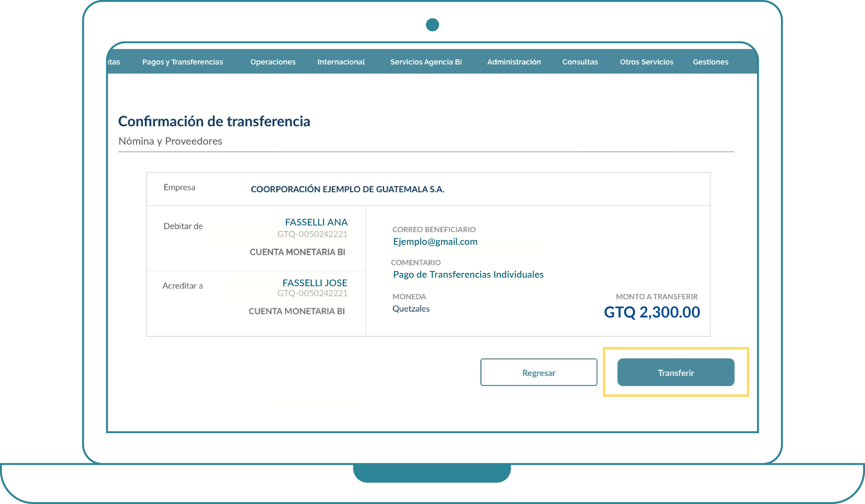Click the Pago de Transferencias Individuales comment
Screen dimensions: 865x504
click(x=468, y=274)
